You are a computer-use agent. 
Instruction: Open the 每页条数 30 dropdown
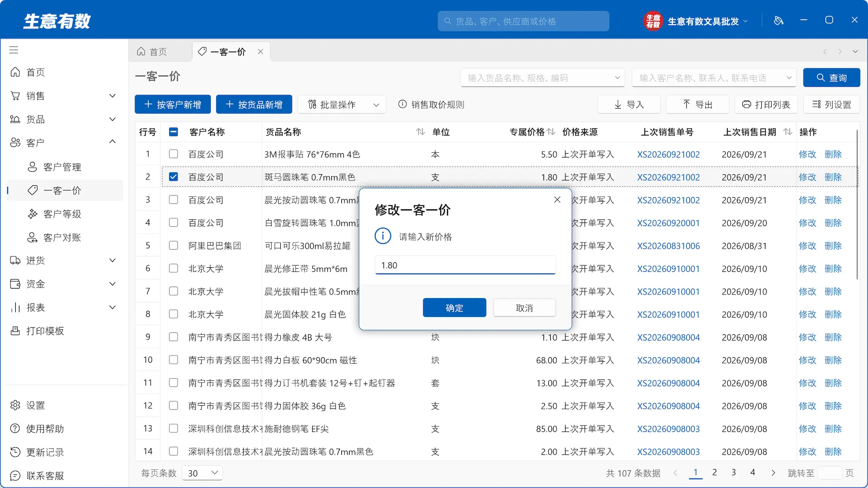[x=202, y=473]
